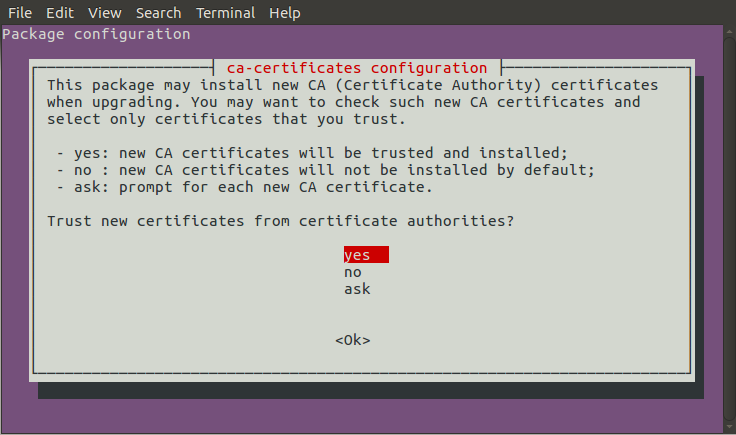The image size is (736, 435).
Task: Open the Edit menu
Action: pos(60,13)
